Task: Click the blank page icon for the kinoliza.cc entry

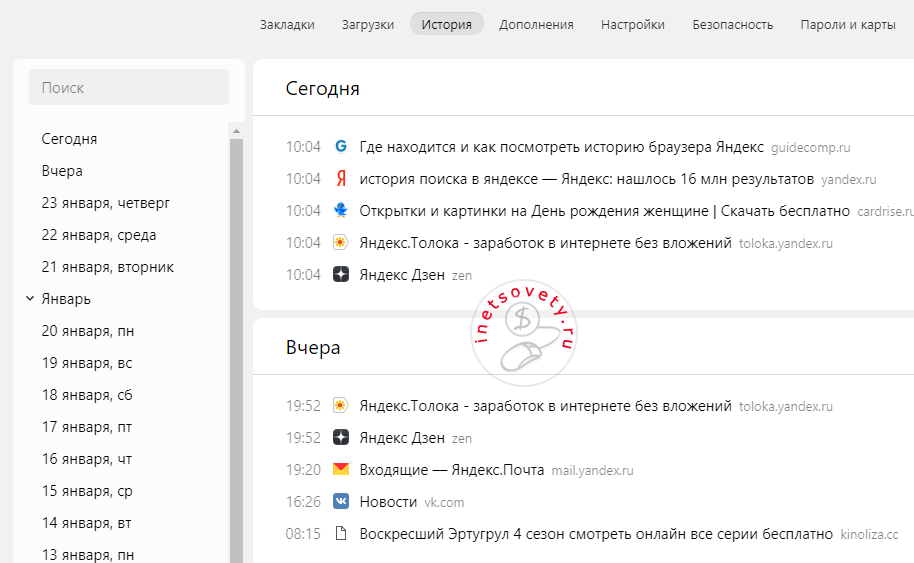Action: 341,533
